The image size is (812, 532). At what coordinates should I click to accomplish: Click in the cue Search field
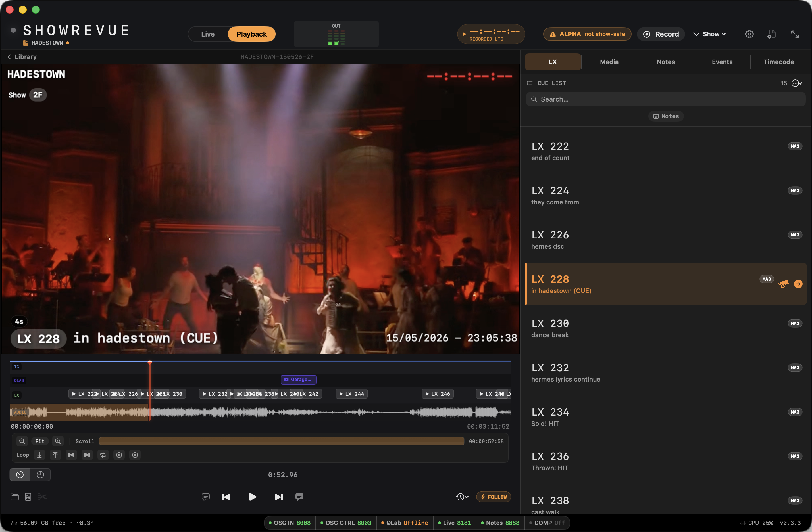[x=665, y=99]
